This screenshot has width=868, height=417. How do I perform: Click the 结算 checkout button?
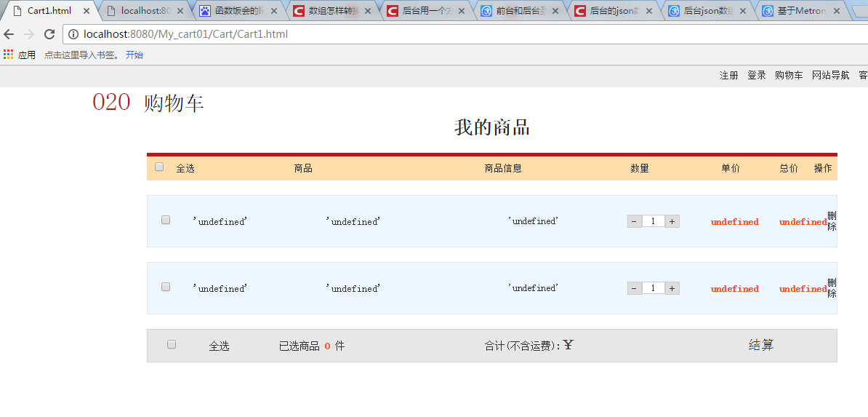(761, 345)
